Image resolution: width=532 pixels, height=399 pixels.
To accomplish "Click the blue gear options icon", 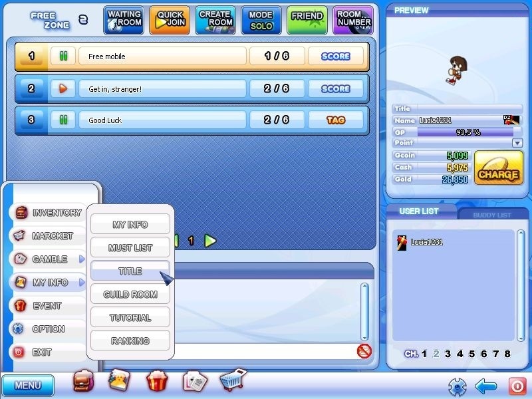I will [x=456, y=386].
